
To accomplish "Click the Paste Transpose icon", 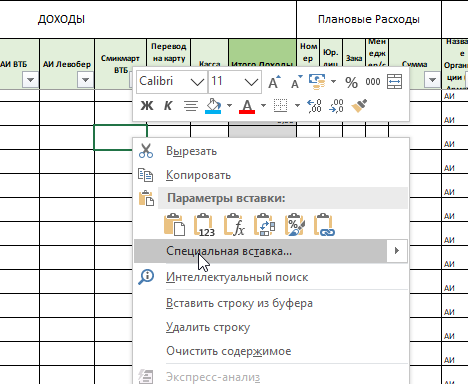I will [264, 225].
